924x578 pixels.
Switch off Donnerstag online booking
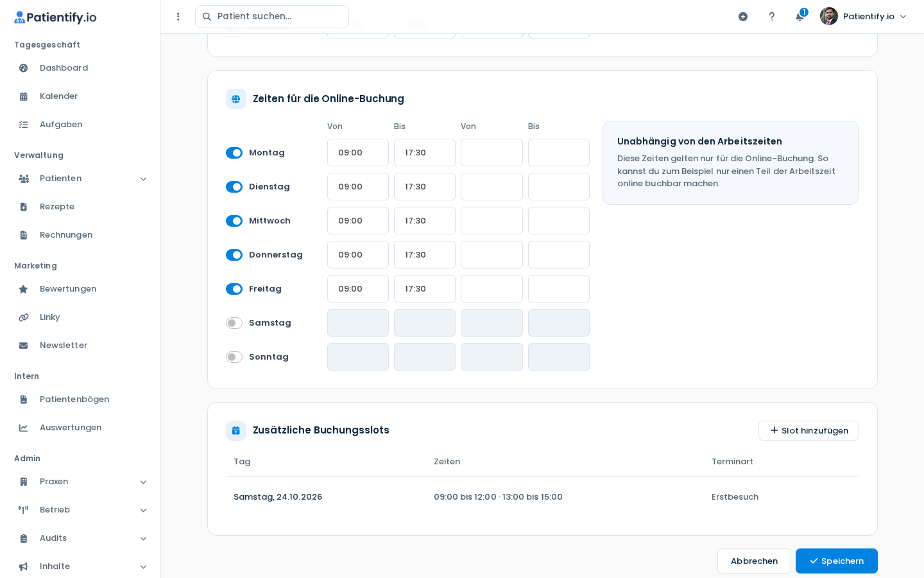click(234, 255)
